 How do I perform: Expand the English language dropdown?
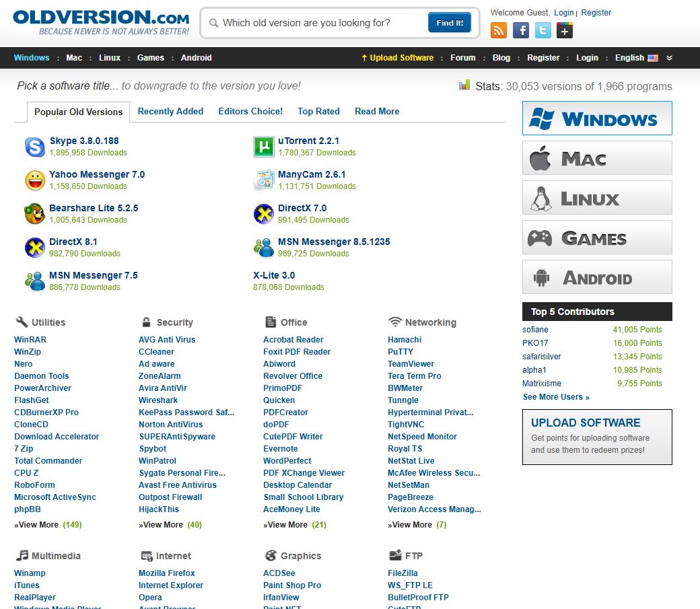636,58
